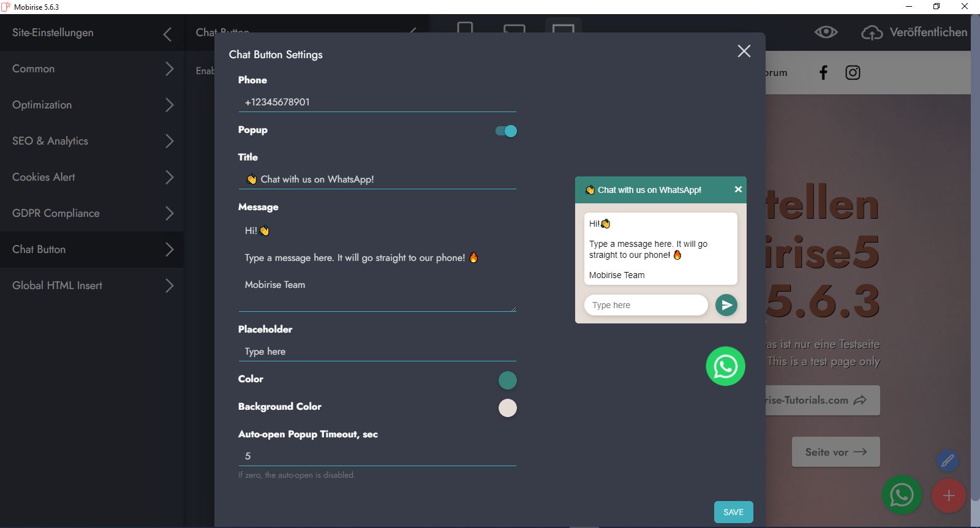Expand the SEO & Analytics section
The image size is (980, 528).
[92, 141]
